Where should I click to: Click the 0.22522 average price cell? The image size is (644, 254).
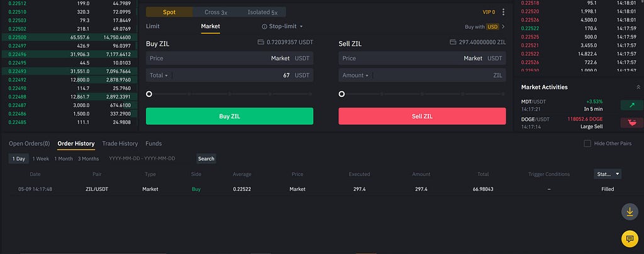[242, 189]
